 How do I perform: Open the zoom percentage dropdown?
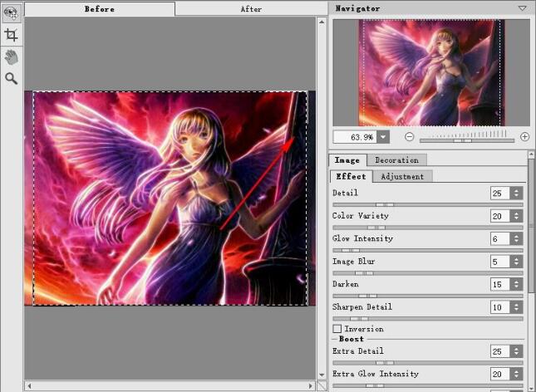point(383,137)
